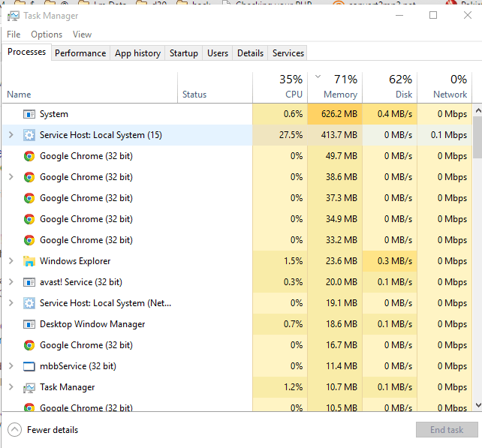Expand Service Host: Local System (Net... group
Viewport: 482px width, 448px height.
[11, 303]
